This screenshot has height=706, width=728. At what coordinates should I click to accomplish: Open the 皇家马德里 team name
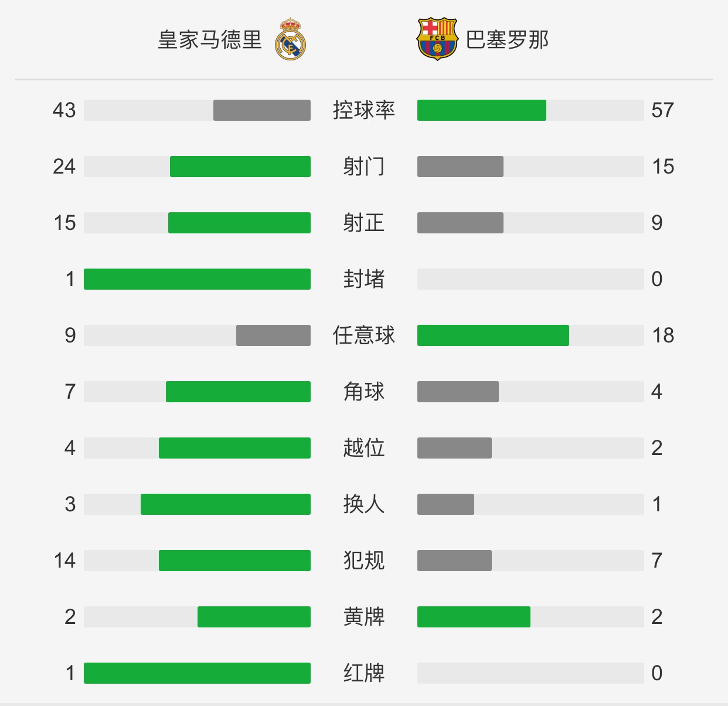pos(210,40)
